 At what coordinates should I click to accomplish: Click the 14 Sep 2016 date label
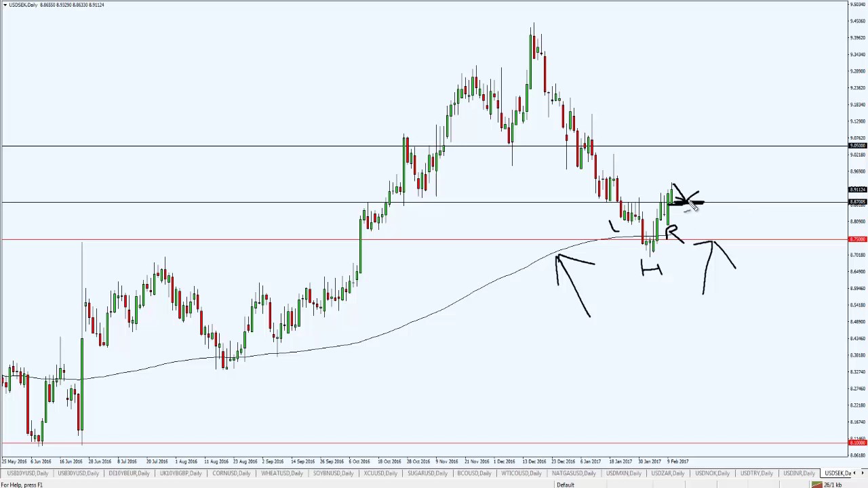[302, 462]
